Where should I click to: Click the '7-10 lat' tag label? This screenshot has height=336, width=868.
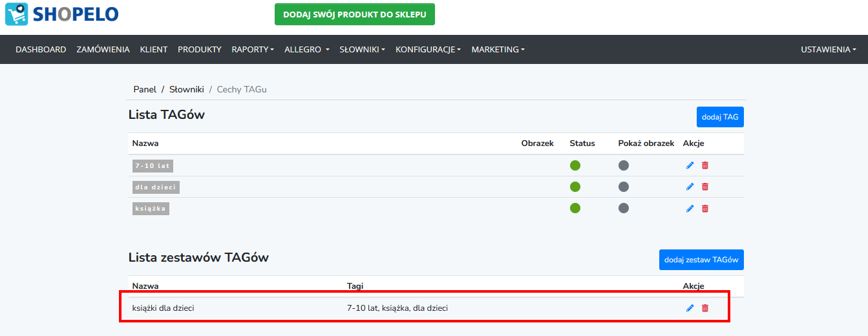pyautogui.click(x=153, y=166)
